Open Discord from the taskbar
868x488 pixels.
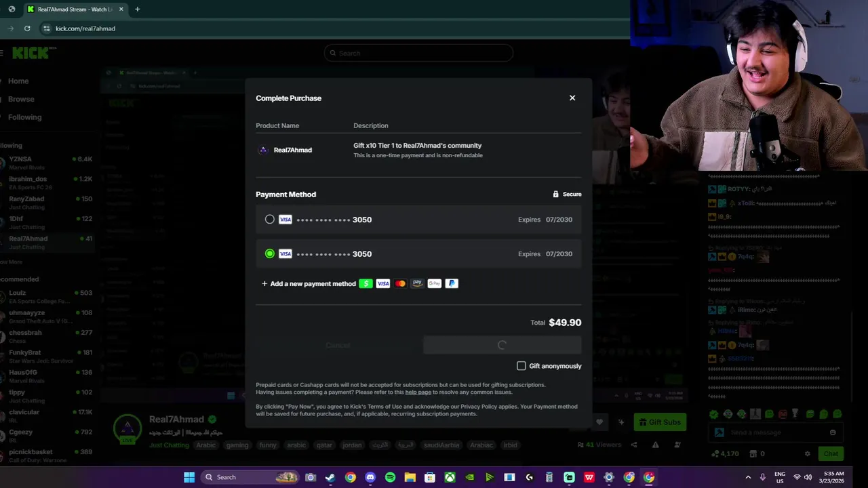(x=370, y=477)
